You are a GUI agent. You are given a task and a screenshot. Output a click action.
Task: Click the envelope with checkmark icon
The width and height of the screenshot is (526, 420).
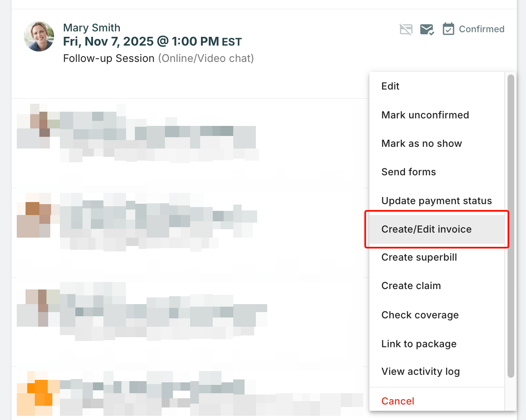[427, 29]
